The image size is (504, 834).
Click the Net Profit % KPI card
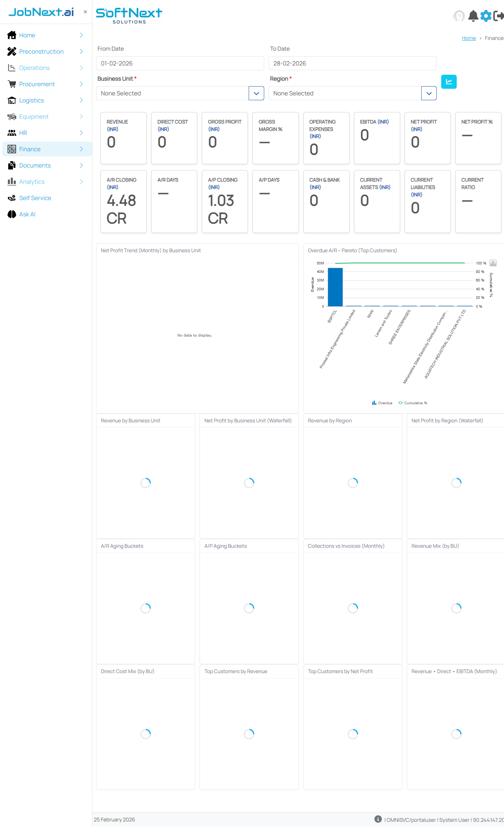[478, 138]
